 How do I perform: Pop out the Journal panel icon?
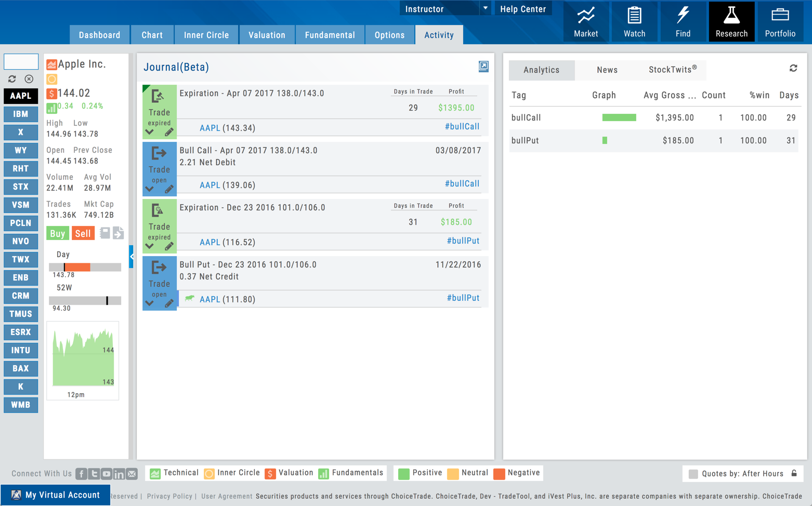[483, 66]
